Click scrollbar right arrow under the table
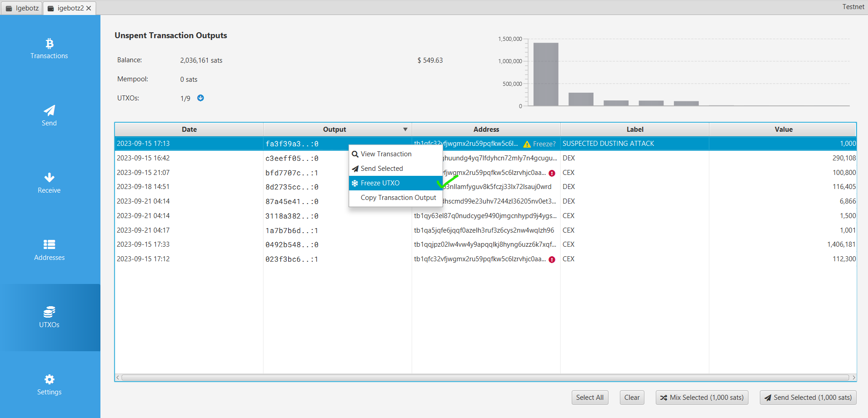The height and width of the screenshot is (418, 868). (854, 378)
